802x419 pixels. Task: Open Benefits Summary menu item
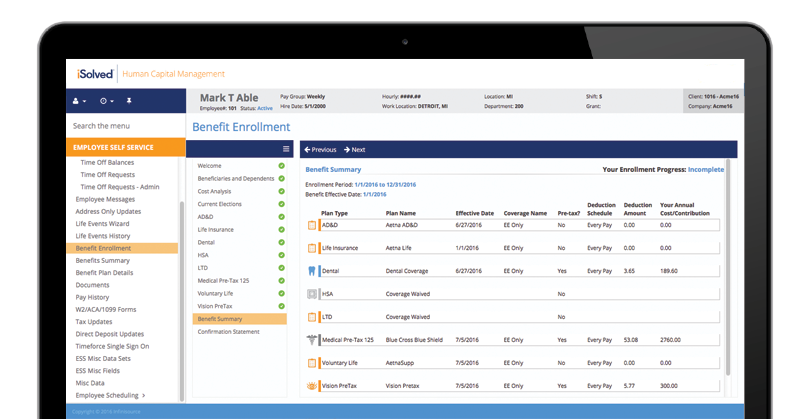click(x=103, y=260)
